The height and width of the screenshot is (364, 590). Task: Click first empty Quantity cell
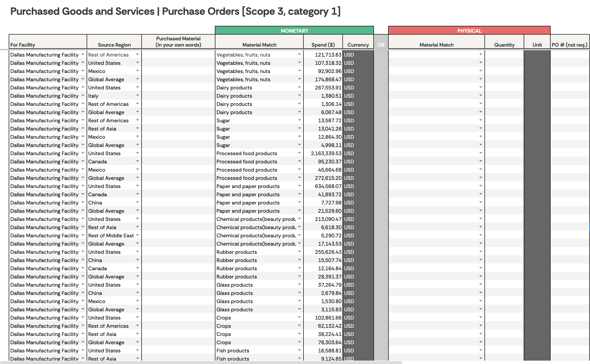click(504, 55)
